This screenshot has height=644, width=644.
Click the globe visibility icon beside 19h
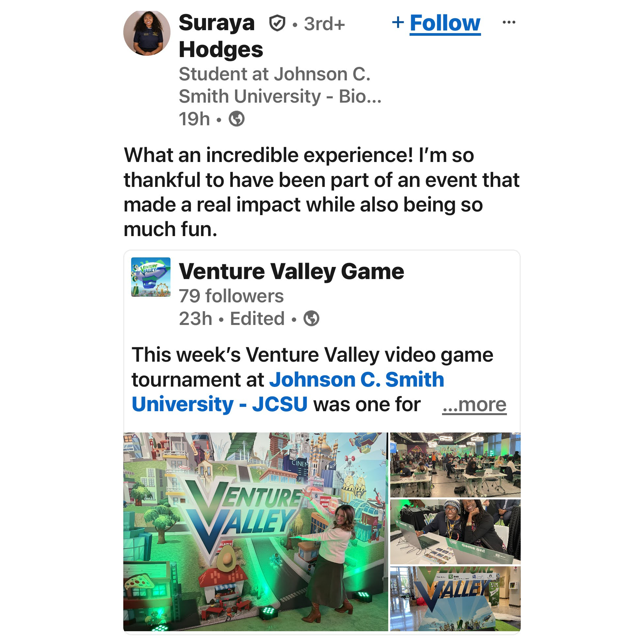click(x=236, y=119)
